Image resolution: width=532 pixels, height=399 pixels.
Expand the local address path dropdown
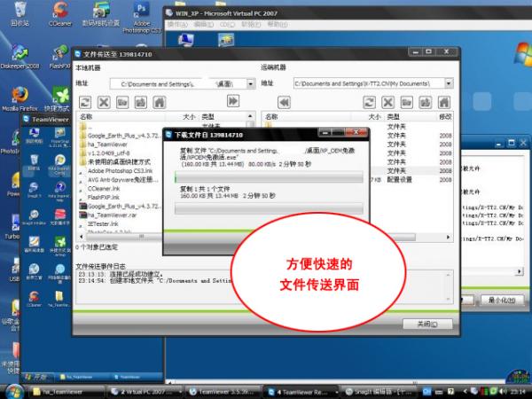click(251, 83)
